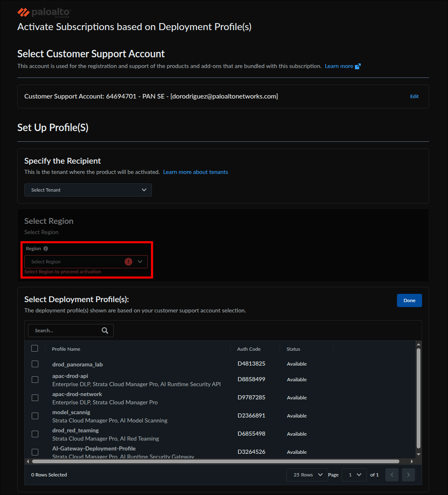This screenshot has height=495, width=448.
Task: Click Edit for Customer Support Account
Action: [x=414, y=96]
